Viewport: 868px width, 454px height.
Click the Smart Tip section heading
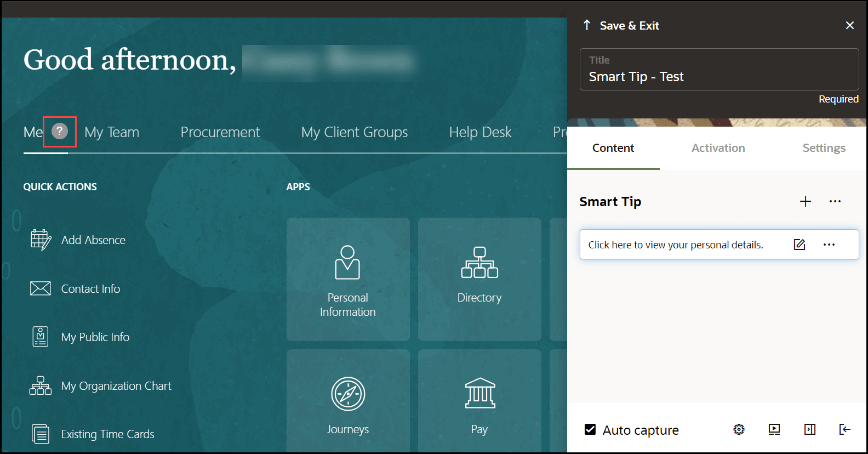tap(610, 202)
